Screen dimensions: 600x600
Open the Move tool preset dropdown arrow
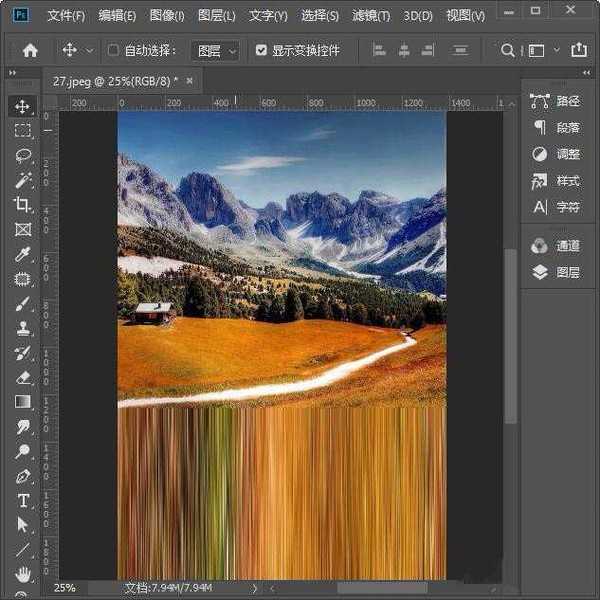[90, 50]
